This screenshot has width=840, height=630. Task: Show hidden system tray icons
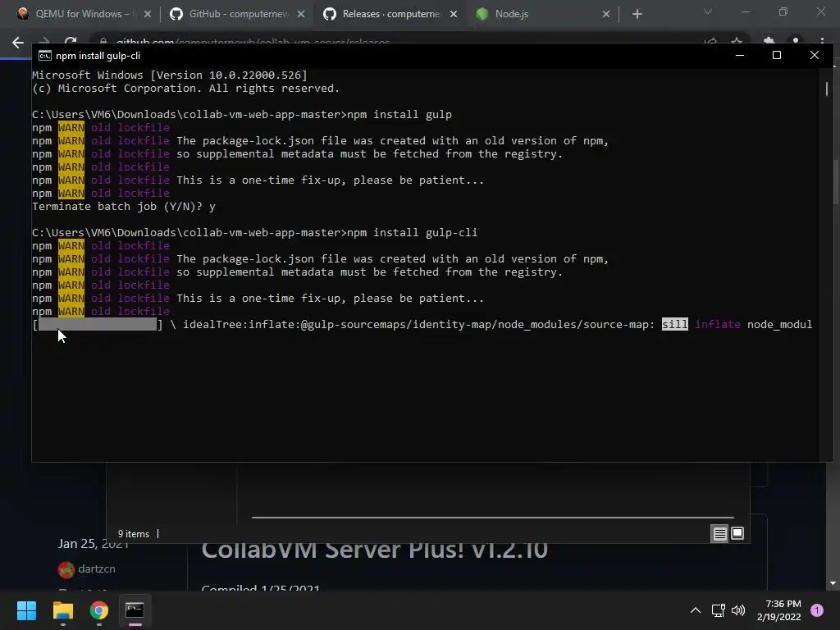point(696,610)
